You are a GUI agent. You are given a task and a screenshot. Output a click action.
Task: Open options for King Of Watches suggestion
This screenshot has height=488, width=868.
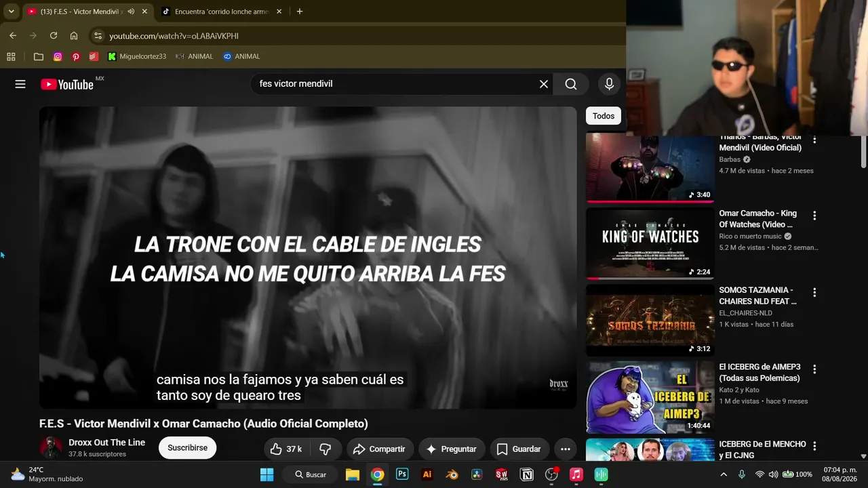(x=814, y=216)
